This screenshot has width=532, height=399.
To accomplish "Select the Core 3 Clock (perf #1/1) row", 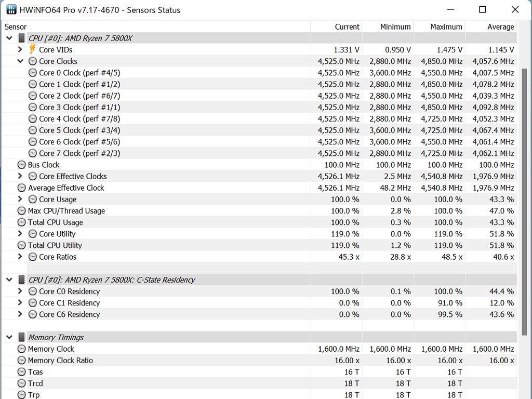I will [x=79, y=107].
